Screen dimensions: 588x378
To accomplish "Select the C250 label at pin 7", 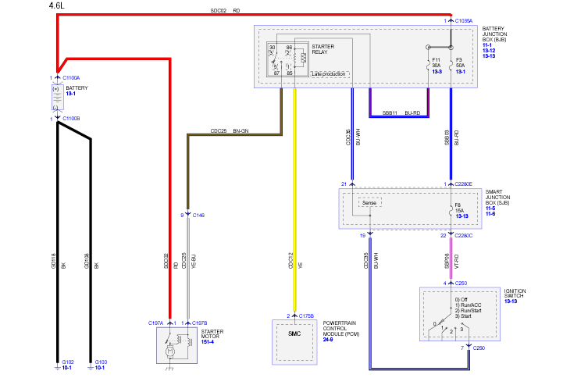I will [479, 348].
